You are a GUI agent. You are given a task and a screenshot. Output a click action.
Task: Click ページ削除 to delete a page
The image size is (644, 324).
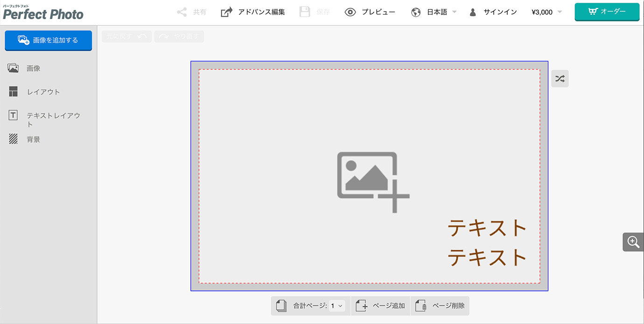point(441,305)
